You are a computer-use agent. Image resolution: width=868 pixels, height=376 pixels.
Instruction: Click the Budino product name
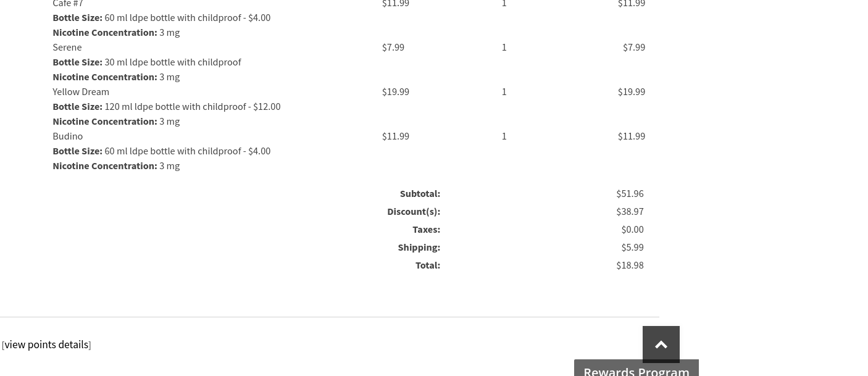point(67,136)
